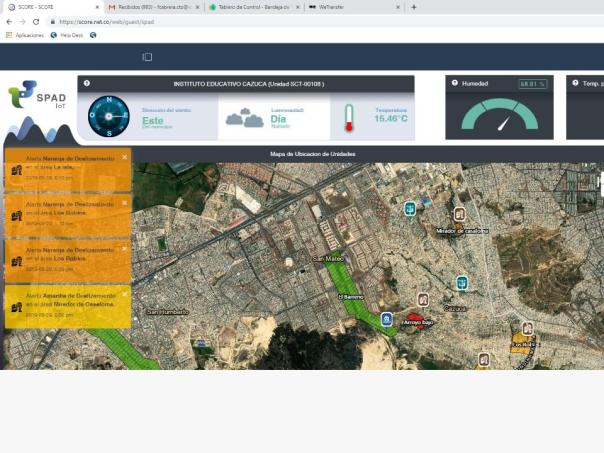Click the Humedad gauge dial
This screenshot has width=604, height=453.
pos(500,114)
